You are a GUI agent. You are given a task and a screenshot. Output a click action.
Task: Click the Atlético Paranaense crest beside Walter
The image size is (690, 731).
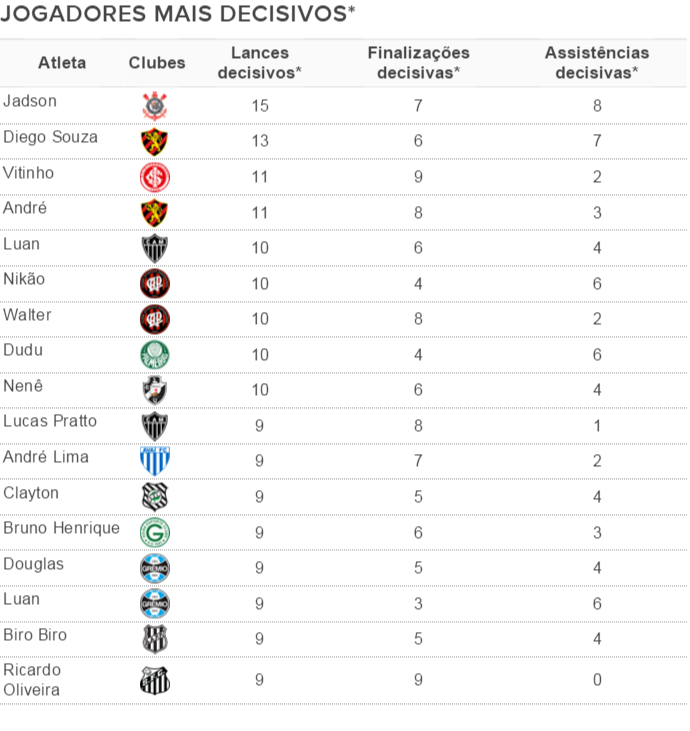tap(154, 319)
